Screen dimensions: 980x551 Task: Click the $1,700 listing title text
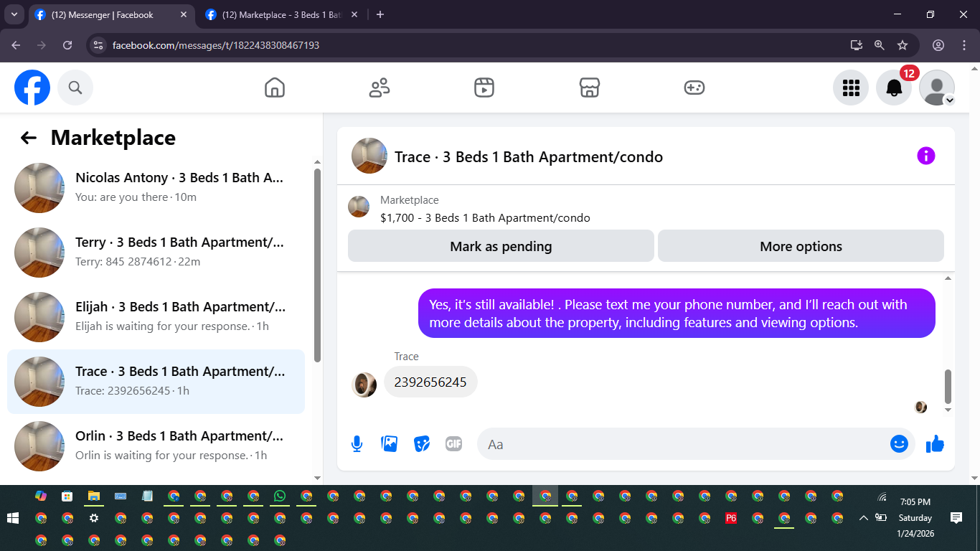[485, 217]
